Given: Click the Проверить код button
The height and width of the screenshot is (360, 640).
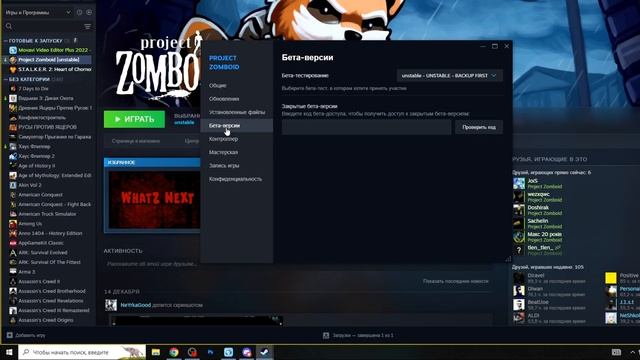Looking at the screenshot, I should pos(479,127).
